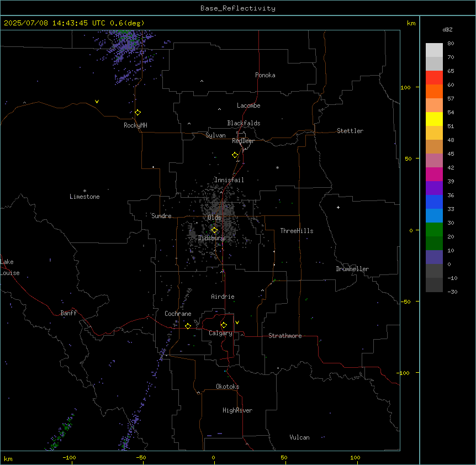
Task: Select the green 30 dBZ color swatch
Action: (x=434, y=230)
